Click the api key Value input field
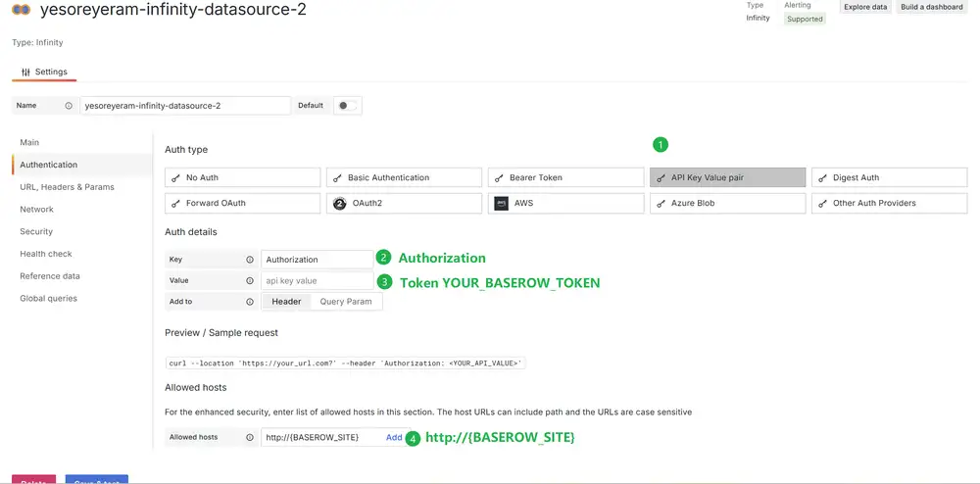980x484 pixels. (x=317, y=280)
